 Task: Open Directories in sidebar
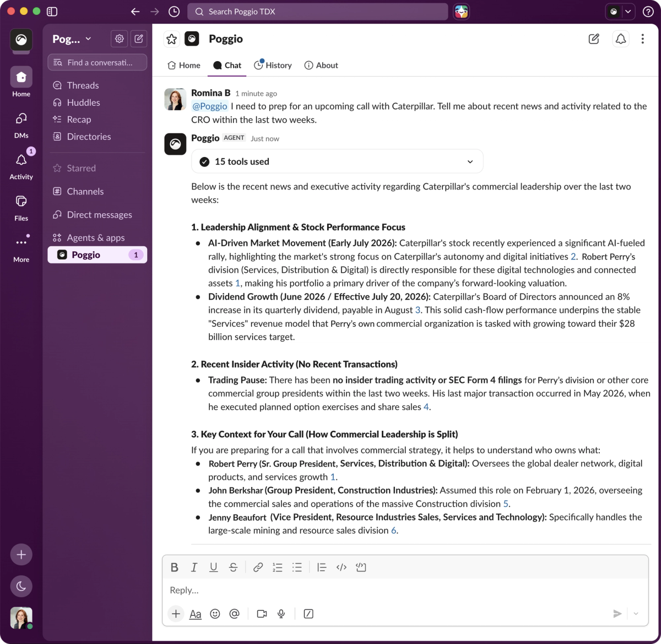(x=89, y=137)
